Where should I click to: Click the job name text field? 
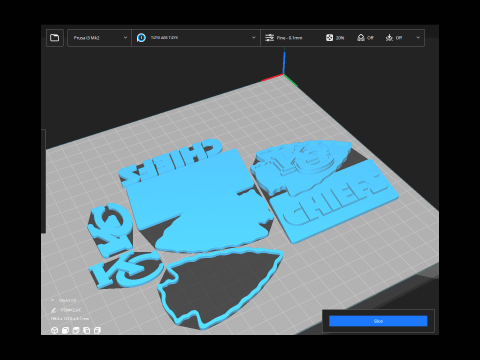[x=71, y=310]
